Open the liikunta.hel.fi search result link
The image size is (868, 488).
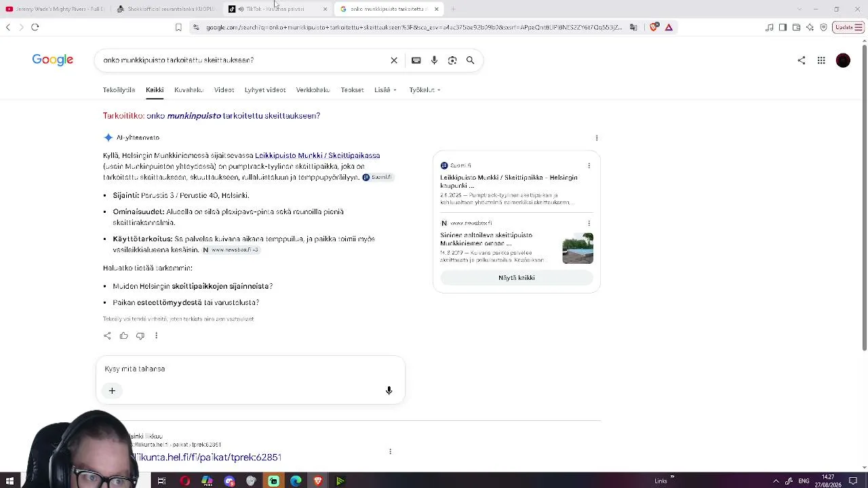207,457
